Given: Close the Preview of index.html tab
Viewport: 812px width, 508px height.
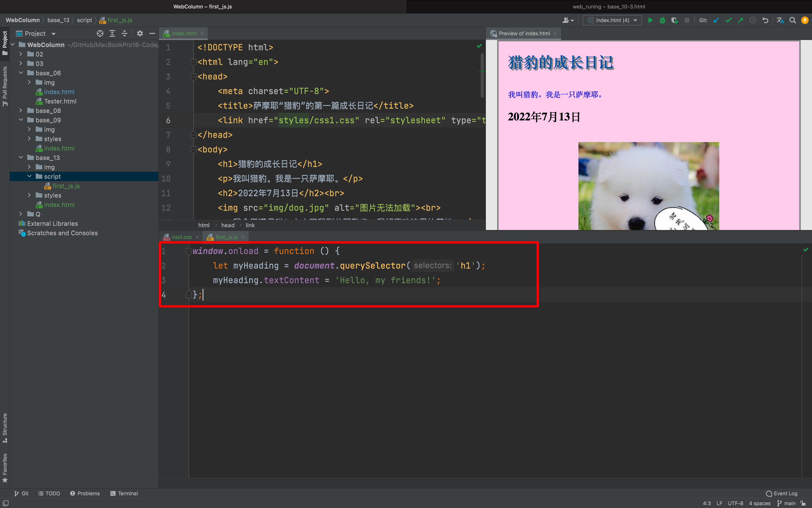Looking at the screenshot, I should (x=555, y=33).
